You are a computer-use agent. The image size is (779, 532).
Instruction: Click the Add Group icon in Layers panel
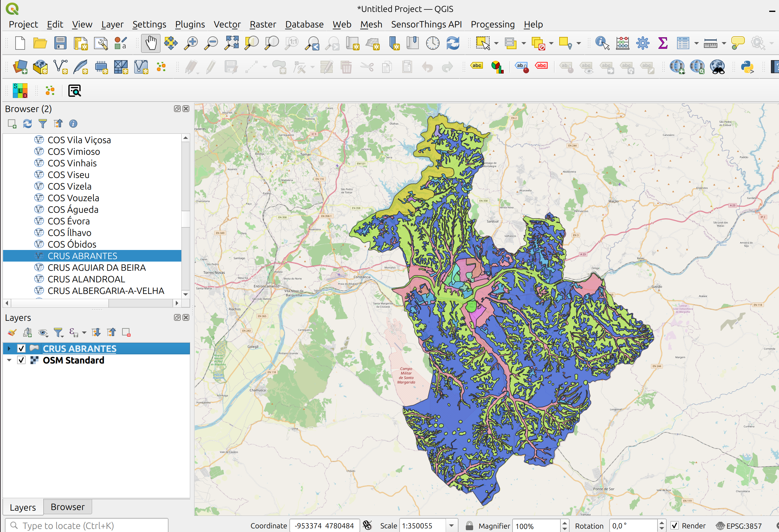pos(27,332)
